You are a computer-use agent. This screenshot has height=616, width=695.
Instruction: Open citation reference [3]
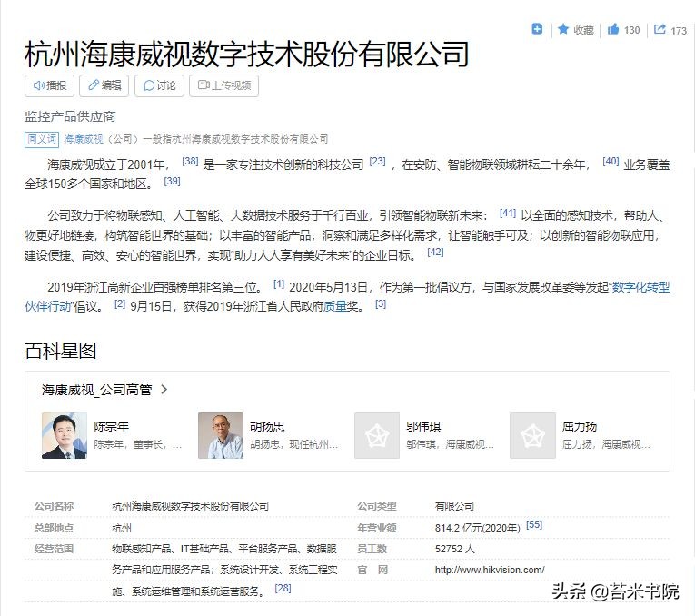(381, 304)
